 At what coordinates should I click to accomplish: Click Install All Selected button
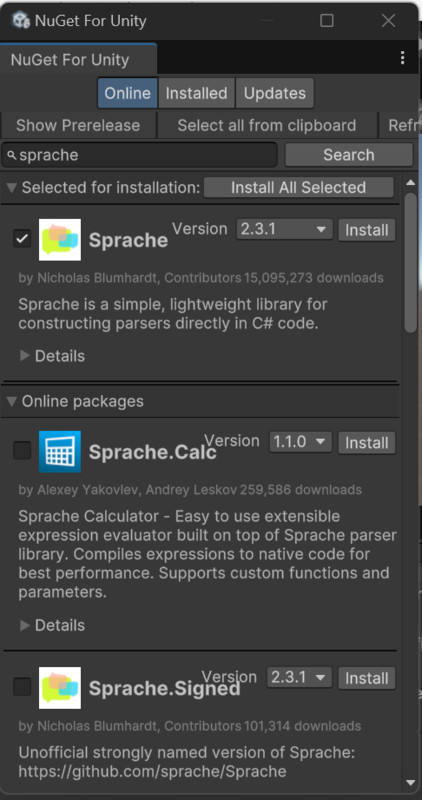(299, 187)
